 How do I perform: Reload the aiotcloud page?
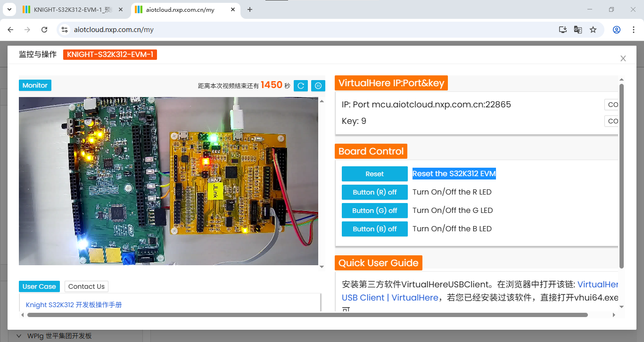point(44,30)
